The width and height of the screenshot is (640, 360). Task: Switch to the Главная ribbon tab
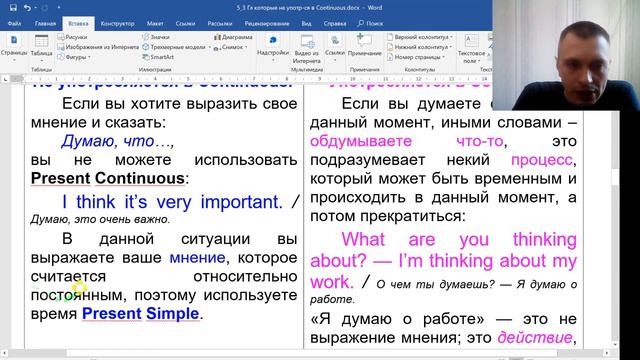click(x=45, y=24)
